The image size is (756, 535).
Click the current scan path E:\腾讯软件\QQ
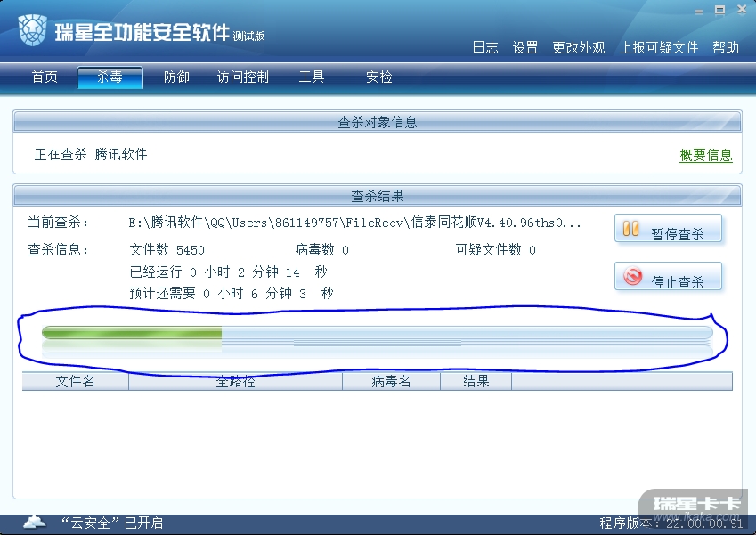(x=354, y=223)
